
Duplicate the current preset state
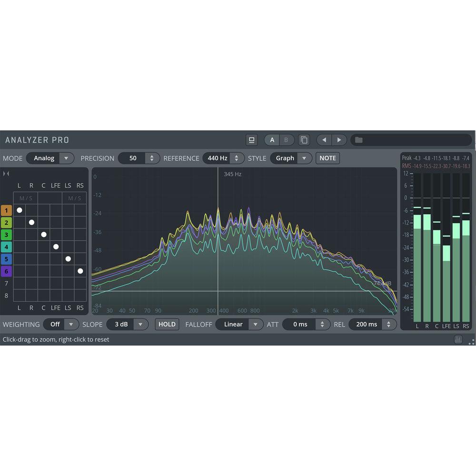point(304,140)
